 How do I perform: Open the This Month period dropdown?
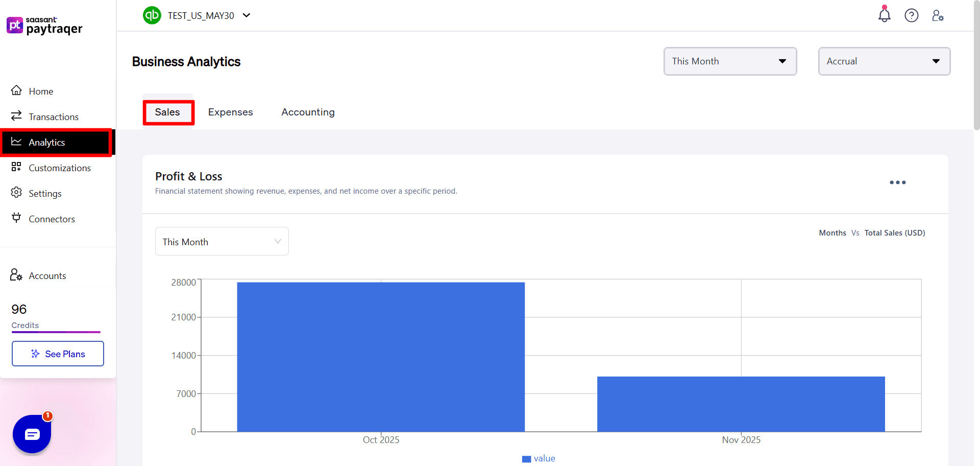click(730, 61)
